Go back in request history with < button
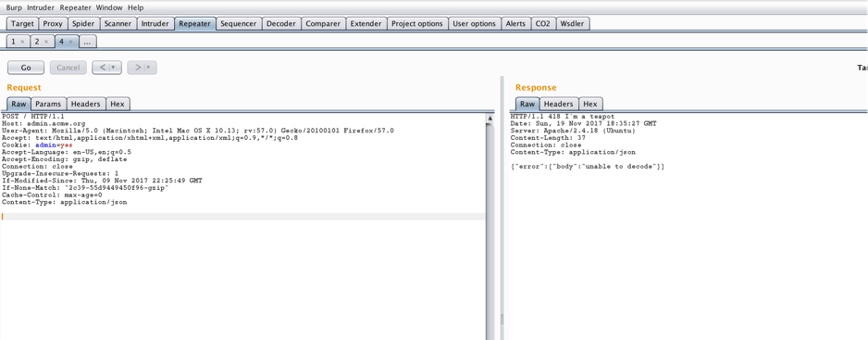Screen dimensions: 868x340 click(x=103, y=68)
